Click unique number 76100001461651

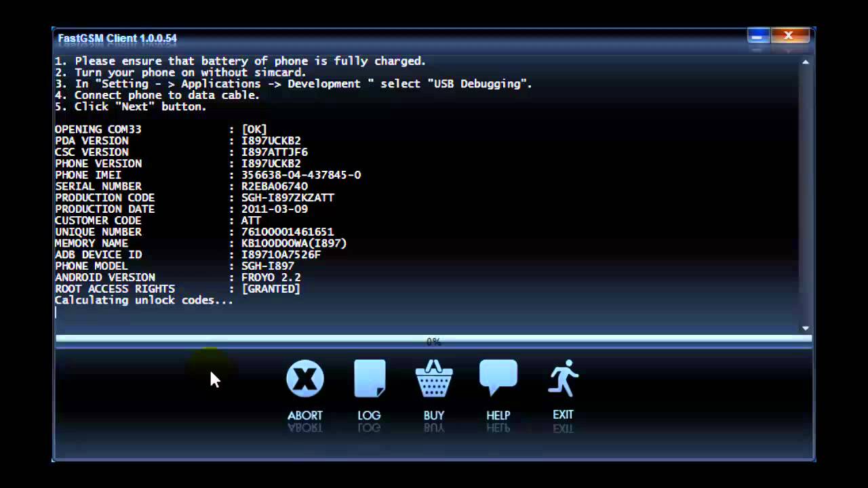[288, 232]
